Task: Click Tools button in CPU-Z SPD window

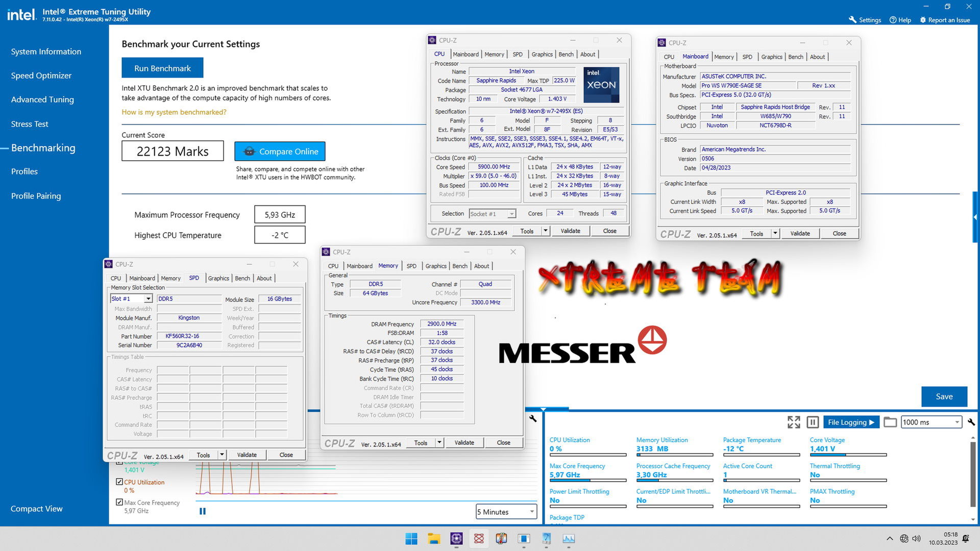Action: (203, 455)
